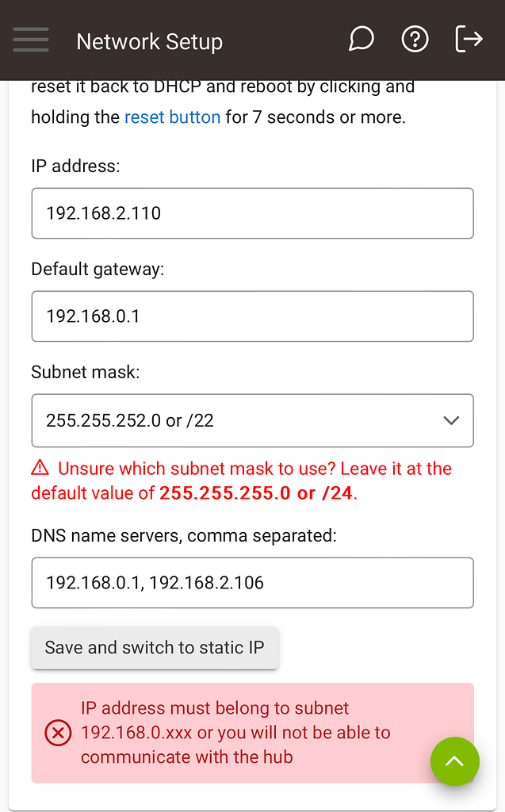Open the chat bubble icon
The height and width of the screenshot is (812, 505).
(x=361, y=38)
